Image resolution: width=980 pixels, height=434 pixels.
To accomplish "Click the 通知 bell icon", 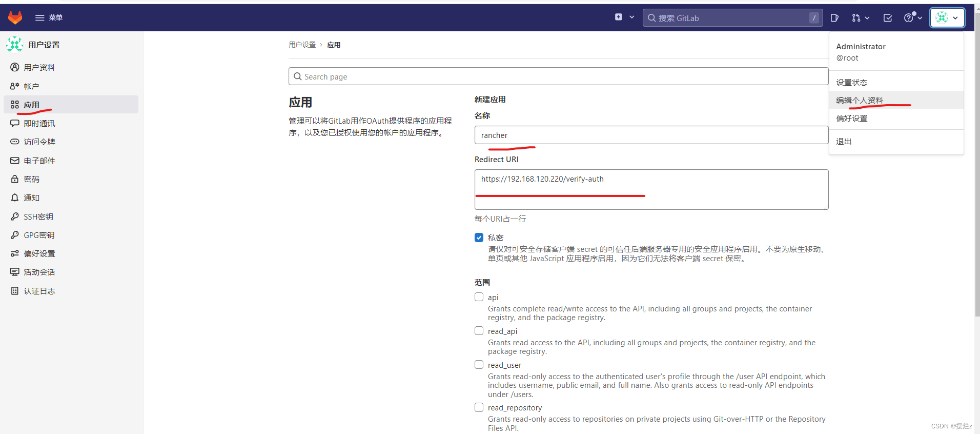I will 15,198.
